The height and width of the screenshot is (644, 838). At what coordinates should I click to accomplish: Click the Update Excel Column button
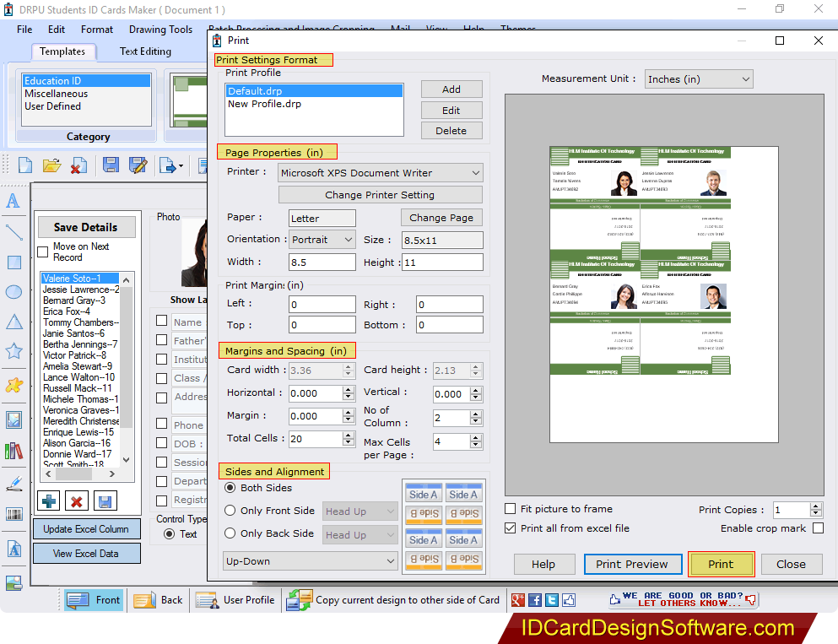tap(86, 528)
